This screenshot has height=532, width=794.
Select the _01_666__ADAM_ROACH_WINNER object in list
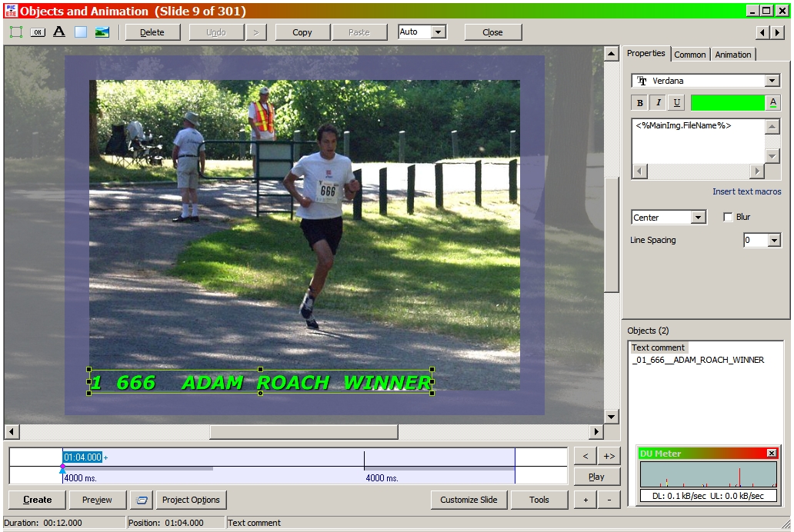[698, 360]
